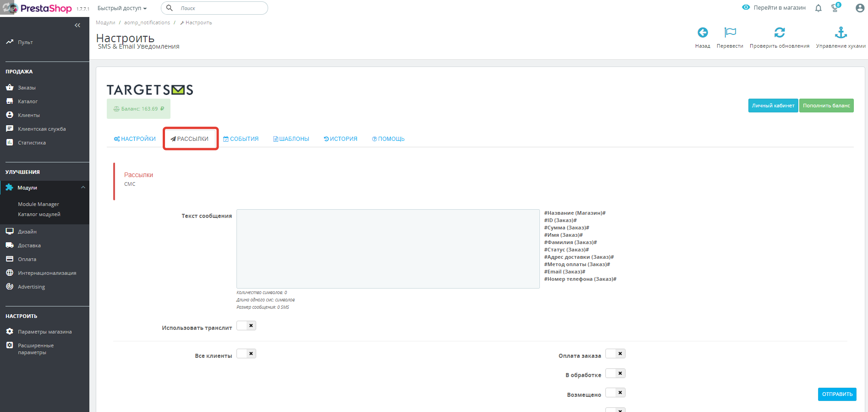Click the Перевести flag icon
This screenshot has width=868, height=412.
pos(730,33)
